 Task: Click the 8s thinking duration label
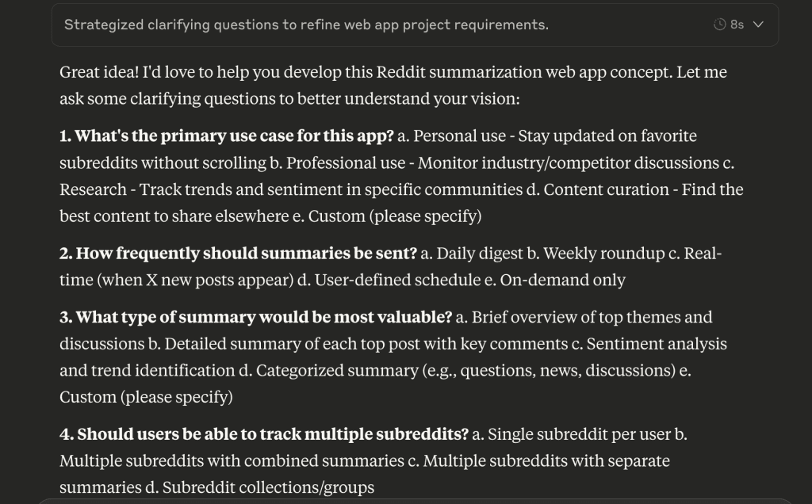point(737,25)
